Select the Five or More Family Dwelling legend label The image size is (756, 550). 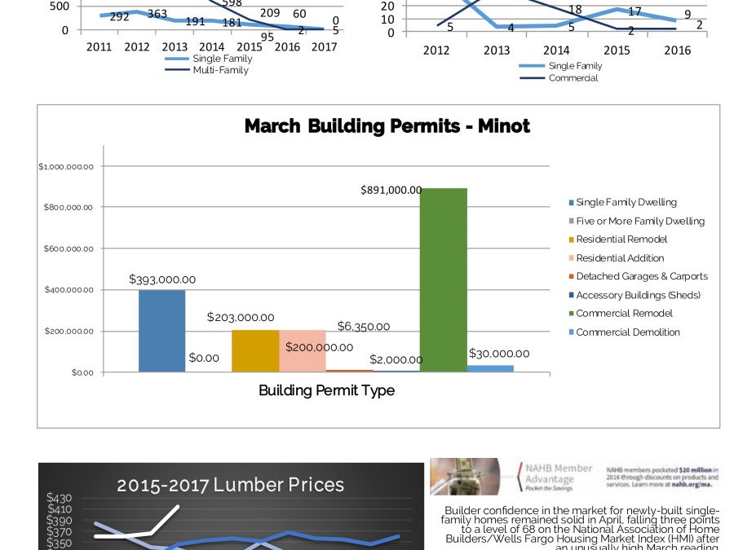(640, 221)
